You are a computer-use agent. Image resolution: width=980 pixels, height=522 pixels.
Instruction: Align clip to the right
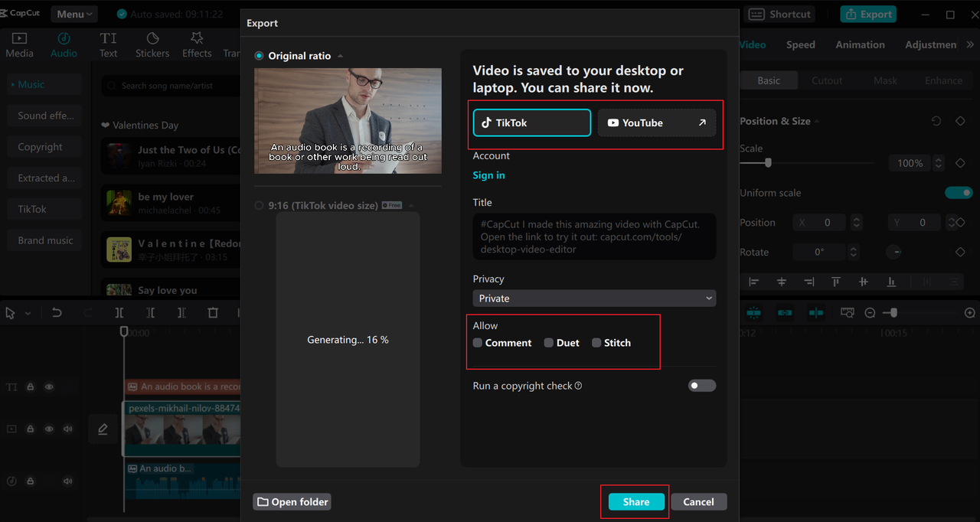click(x=809, y=282)
